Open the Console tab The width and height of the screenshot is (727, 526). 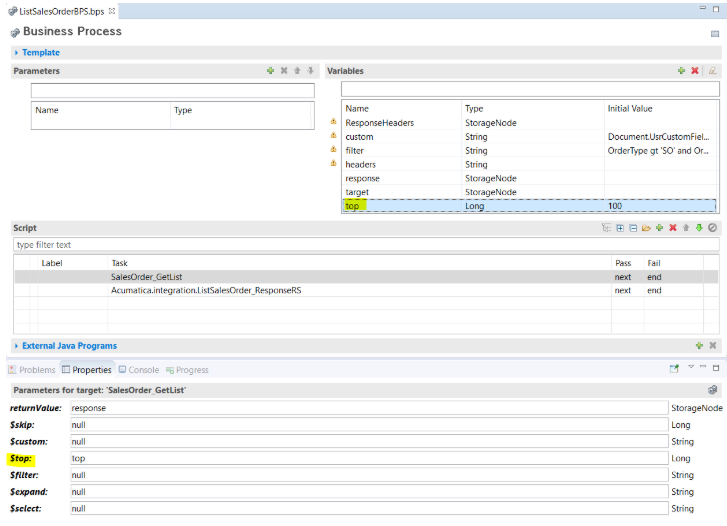pyautogui.click(x=139, y=370)
